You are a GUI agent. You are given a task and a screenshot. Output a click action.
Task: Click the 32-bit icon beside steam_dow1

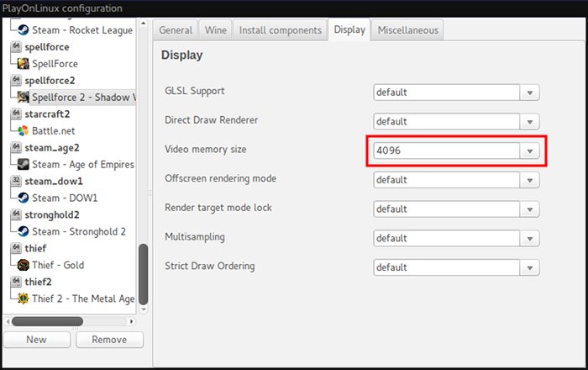click(16, 181)
